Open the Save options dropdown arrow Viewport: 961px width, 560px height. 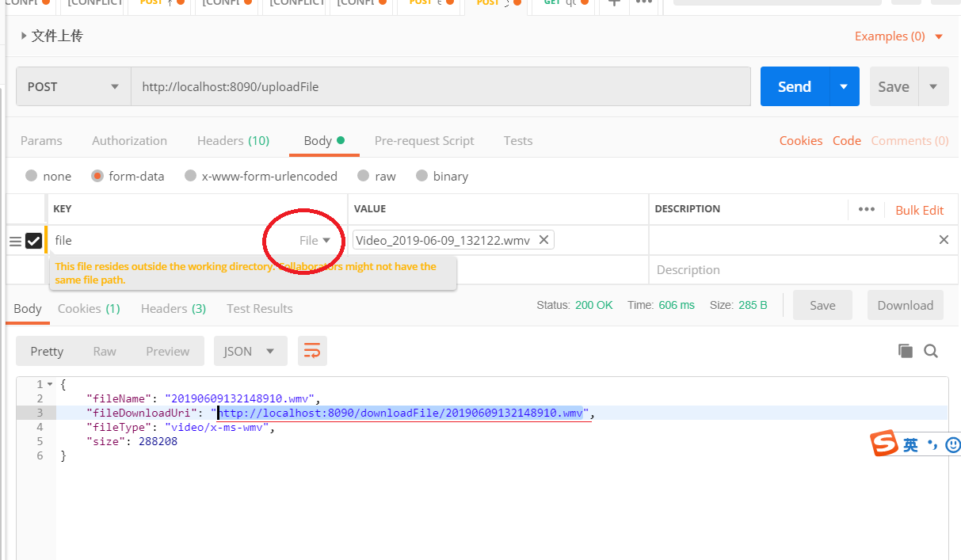click(933, 86)
